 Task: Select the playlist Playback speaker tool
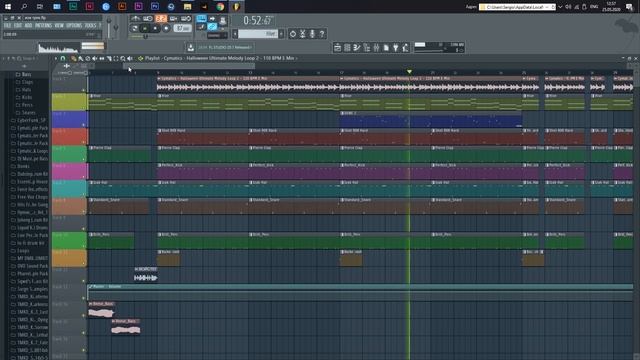click(130, 58)
